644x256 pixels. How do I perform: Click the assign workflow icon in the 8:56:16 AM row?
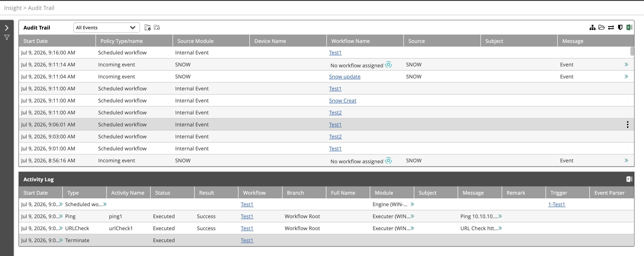point(388,161)
